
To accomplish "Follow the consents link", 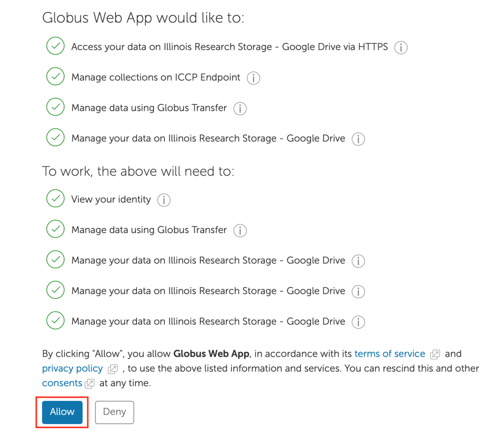I will click(x=62, y=383).
